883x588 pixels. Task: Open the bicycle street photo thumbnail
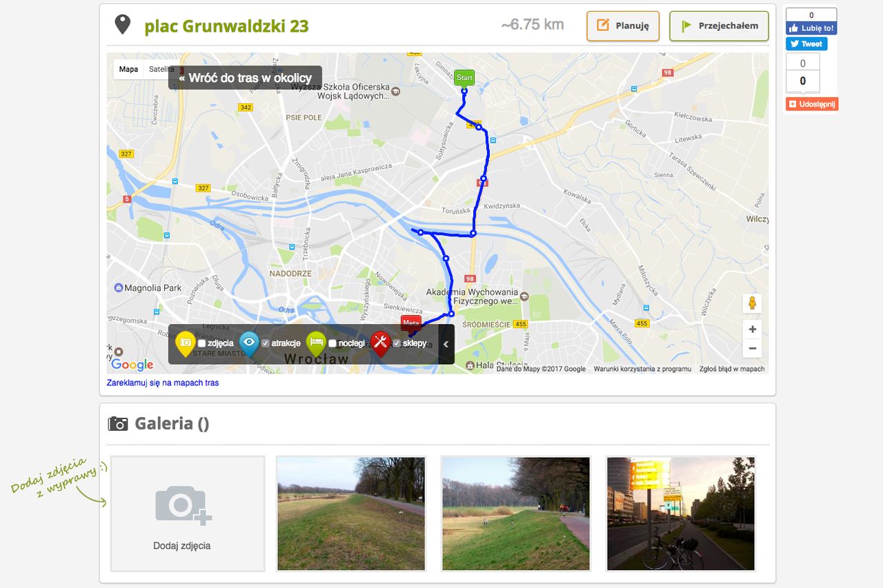[x=681, y=514]
